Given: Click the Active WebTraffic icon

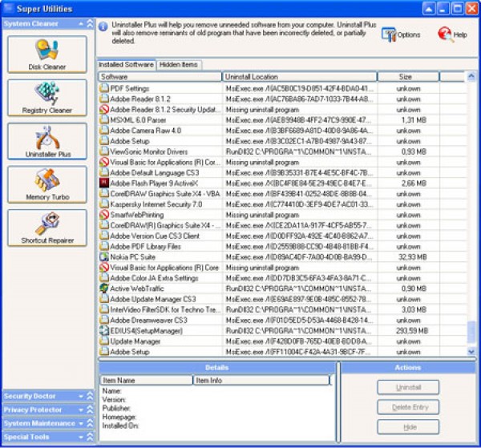Looking at the screenshot, I should pyautogui.click(x=104, y=289).
